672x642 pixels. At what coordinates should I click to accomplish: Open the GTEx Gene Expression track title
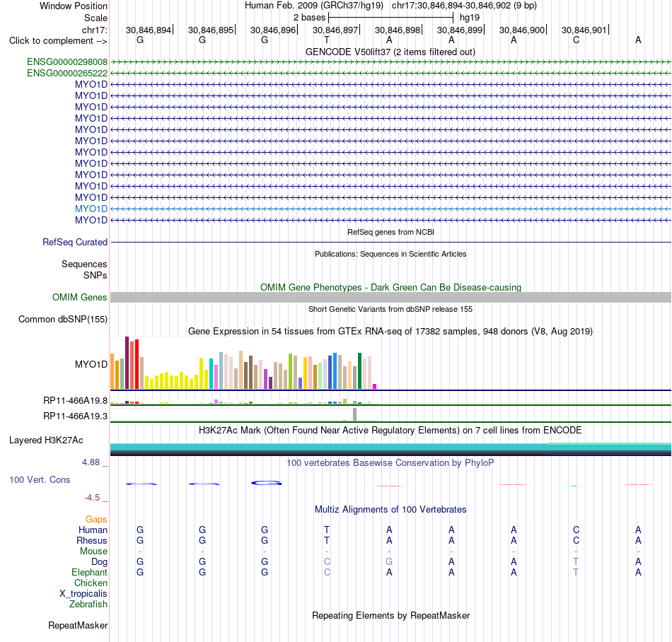pos(390,332)
